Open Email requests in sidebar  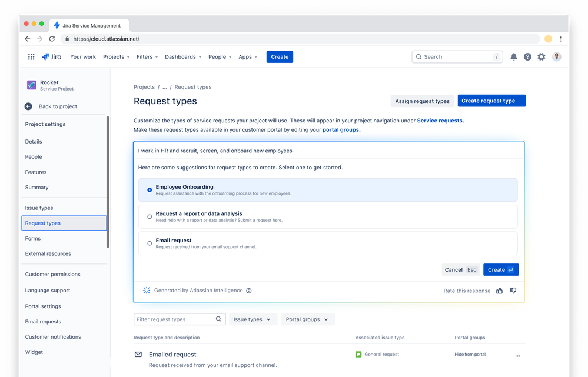(43, 322)
